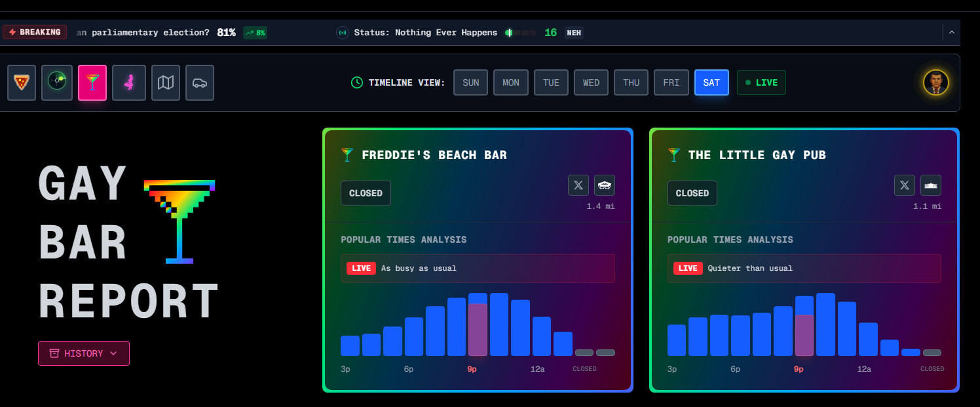Switch timeline view to FRI

(671, 82)
